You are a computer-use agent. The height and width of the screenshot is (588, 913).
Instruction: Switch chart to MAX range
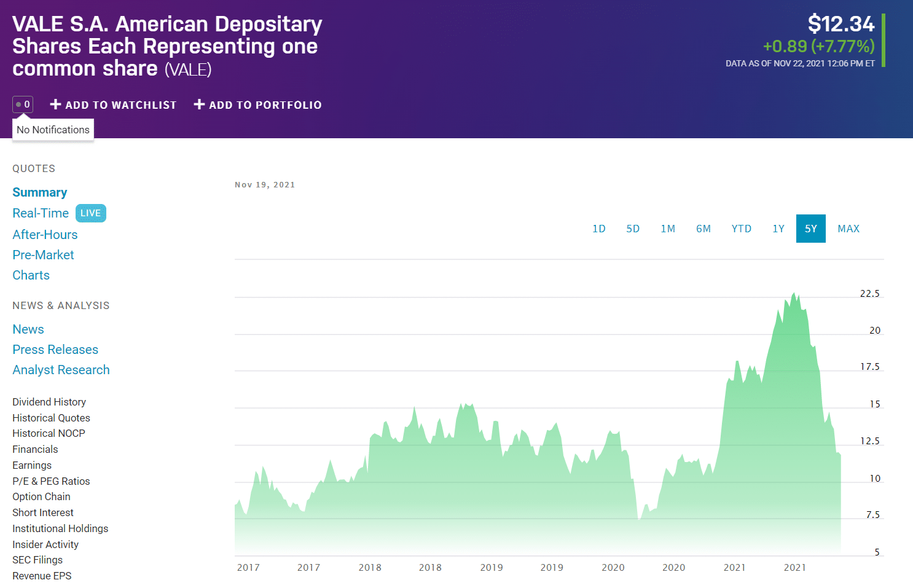point(848,229)
